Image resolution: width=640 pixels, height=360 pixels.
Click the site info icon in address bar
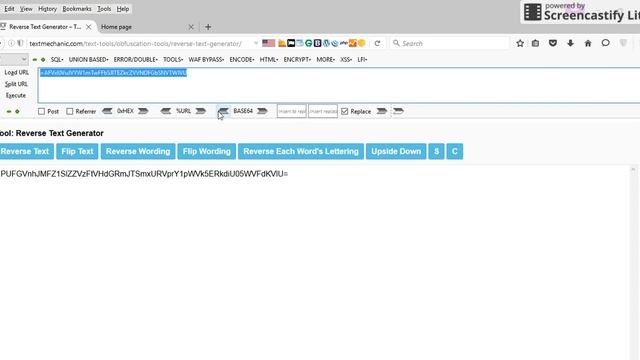coord(11,43)
